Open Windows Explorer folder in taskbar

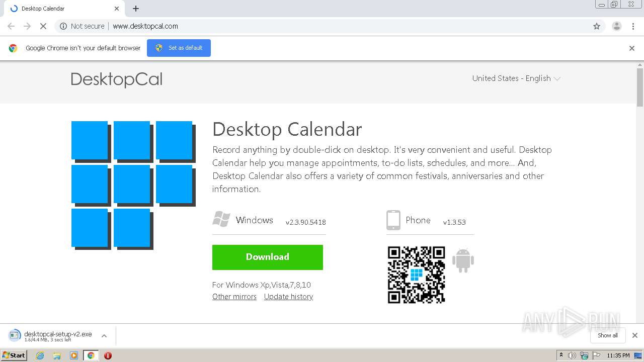[57, 355]
